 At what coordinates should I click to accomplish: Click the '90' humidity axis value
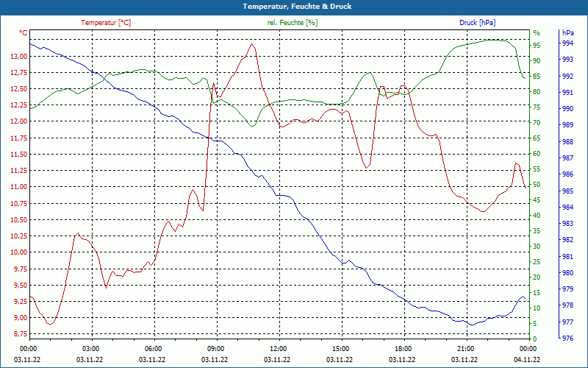click(x=537, y=61)
